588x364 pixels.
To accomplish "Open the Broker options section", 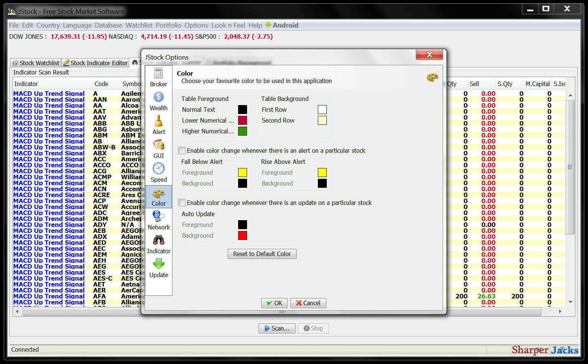I will tap(159, 78).
